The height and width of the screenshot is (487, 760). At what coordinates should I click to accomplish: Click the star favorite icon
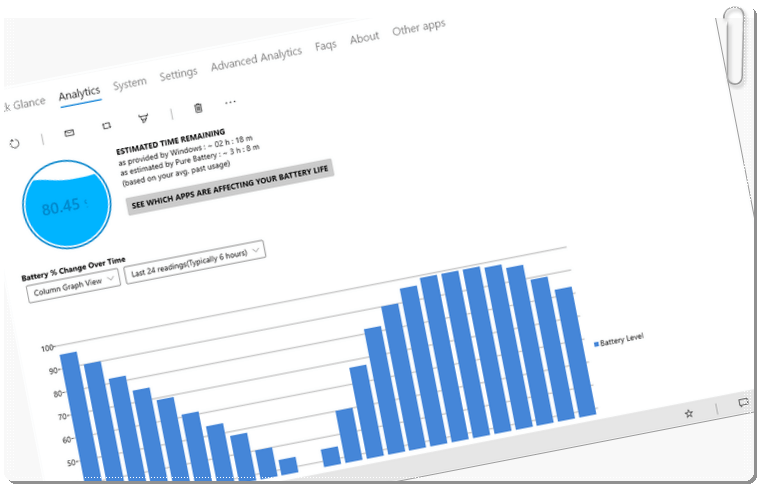pyautogui.click(x=689, y=413)
